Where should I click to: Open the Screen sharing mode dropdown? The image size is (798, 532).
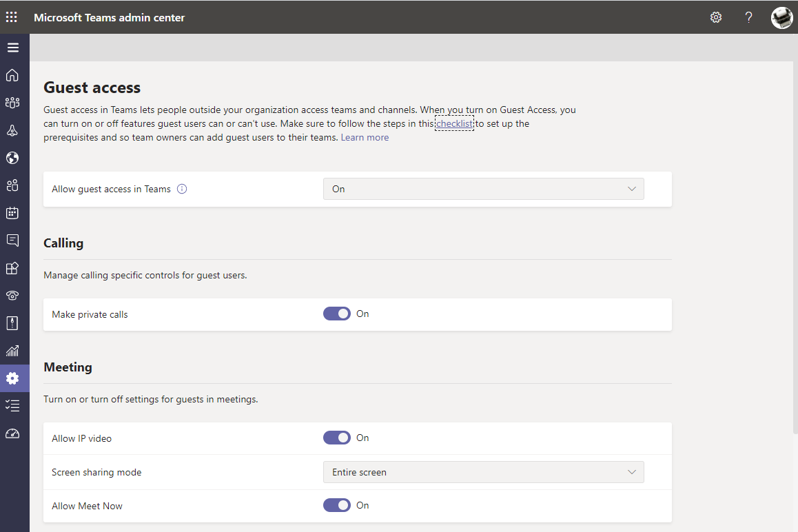coord(484,472)
